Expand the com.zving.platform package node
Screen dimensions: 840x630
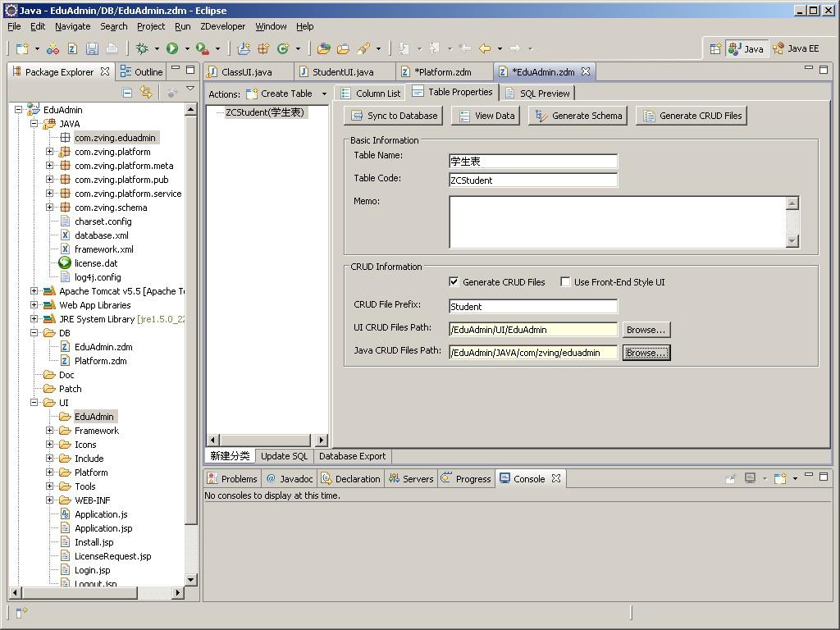pos(49,152)
